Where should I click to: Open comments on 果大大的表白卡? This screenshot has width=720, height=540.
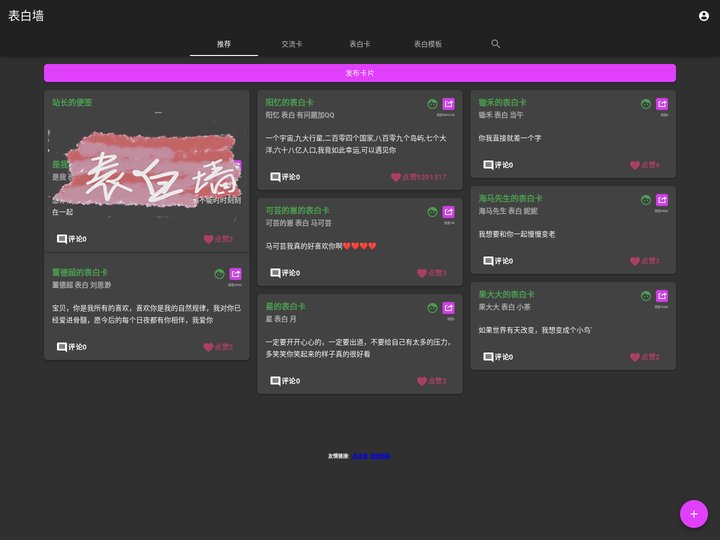pyautogui.click(x=498, y=357)
